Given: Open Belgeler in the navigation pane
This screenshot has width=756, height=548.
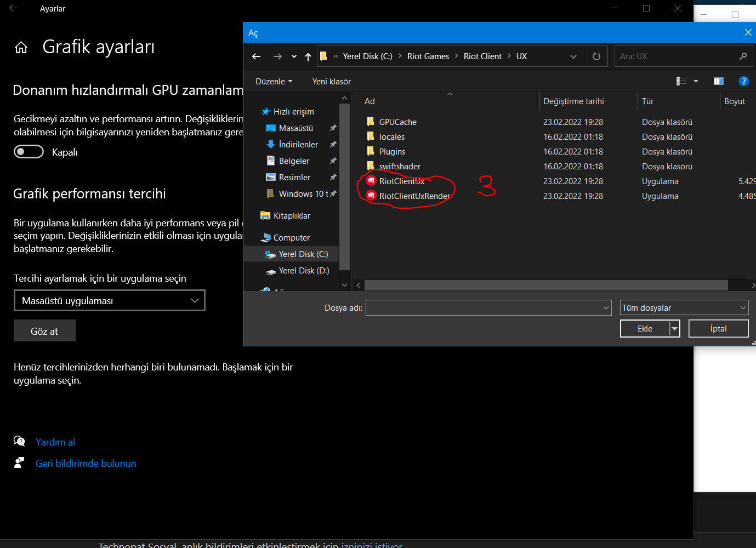Looking at the screenshot, I should coord(294,161).
